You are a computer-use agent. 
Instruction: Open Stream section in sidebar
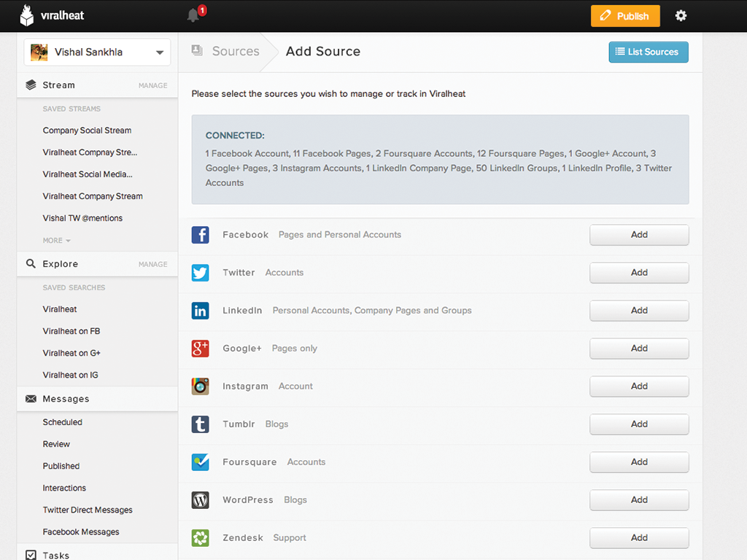pyautogui.click(x=58, y=85)
